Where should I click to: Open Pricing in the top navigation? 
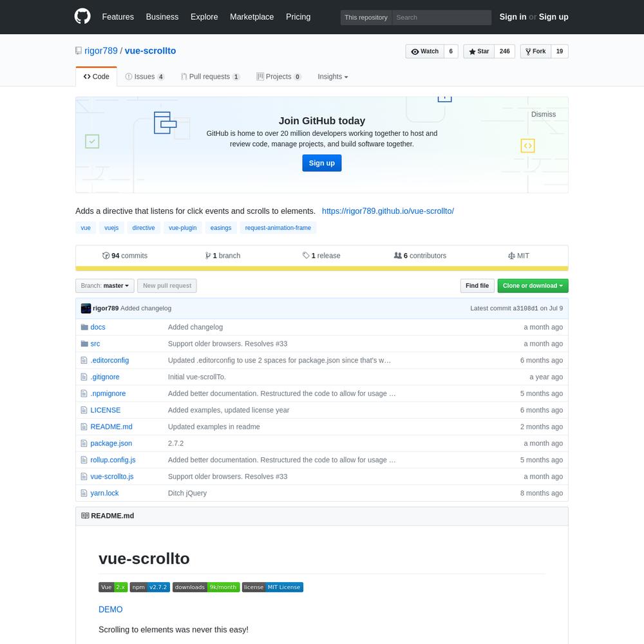pos(298,17)
